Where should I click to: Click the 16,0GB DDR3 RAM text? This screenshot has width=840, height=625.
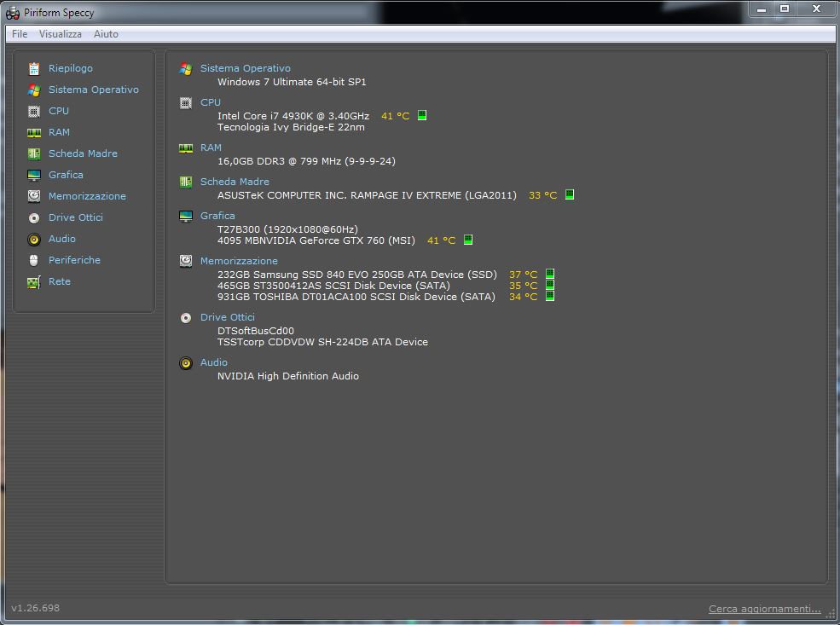[x=306, y=161]
